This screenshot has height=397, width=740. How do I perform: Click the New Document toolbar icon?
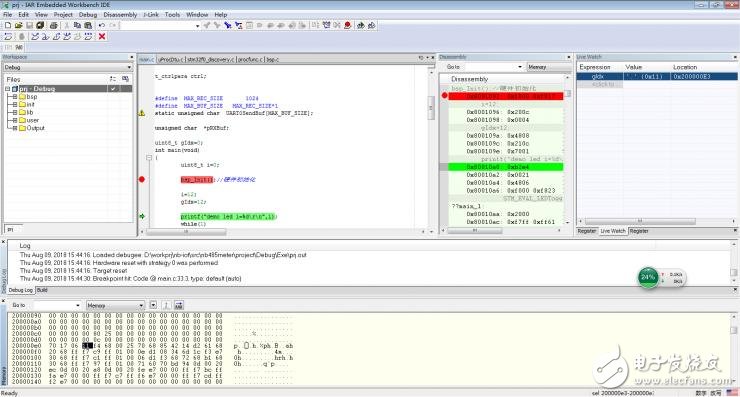coord(8,25)
